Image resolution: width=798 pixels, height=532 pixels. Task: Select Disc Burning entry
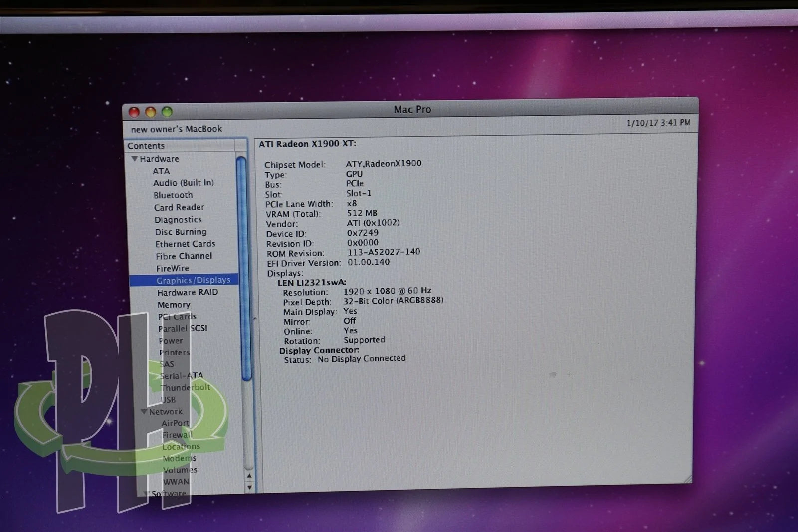(x=181, y=232)
